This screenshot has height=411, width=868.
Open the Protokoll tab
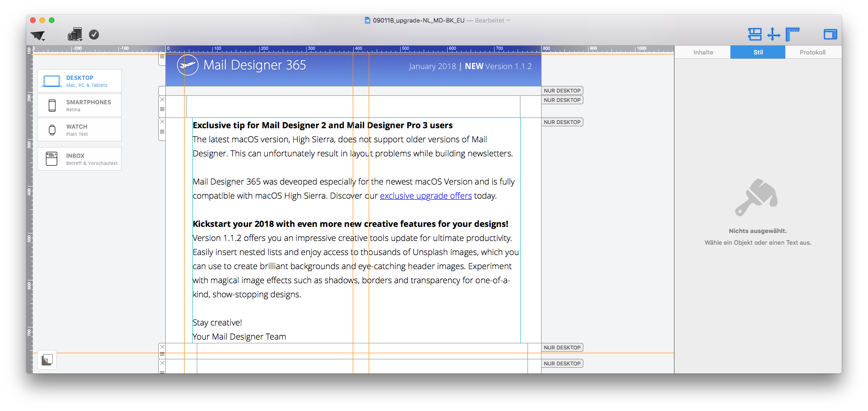813,53
